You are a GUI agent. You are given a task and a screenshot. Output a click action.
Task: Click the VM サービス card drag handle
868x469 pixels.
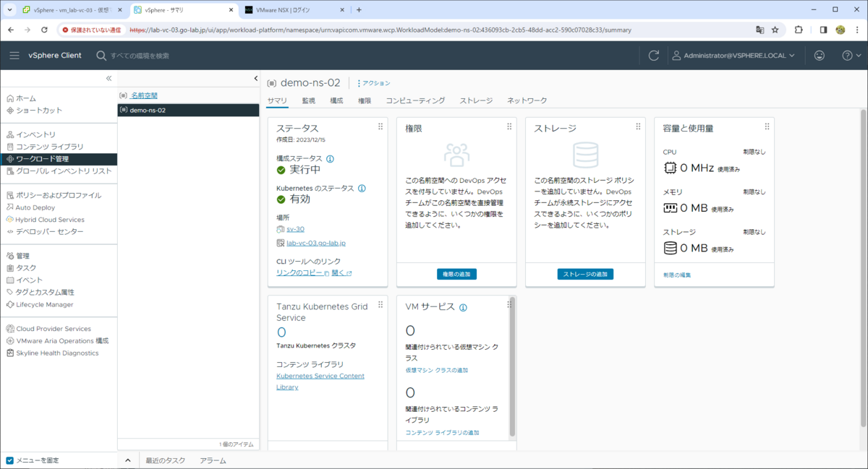[x=509, y=304]
